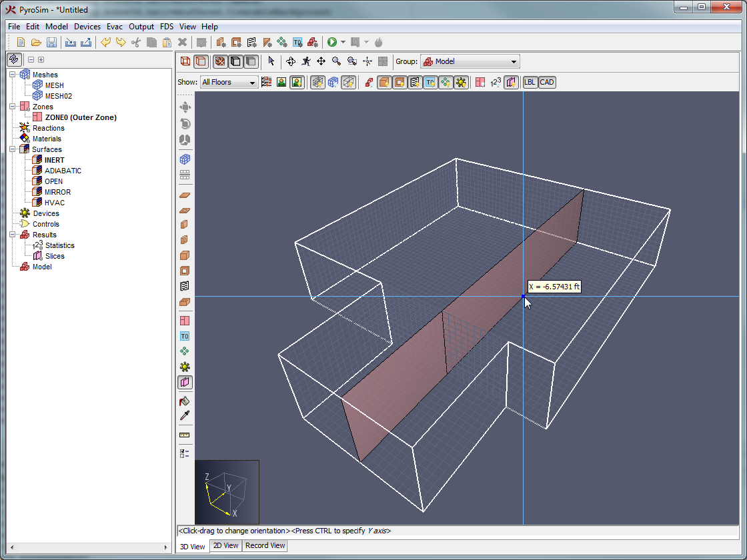The height and width of the screenshot is (560, 747).
Task: Select the Draw Init Region T0 tool
Action: 185,336
